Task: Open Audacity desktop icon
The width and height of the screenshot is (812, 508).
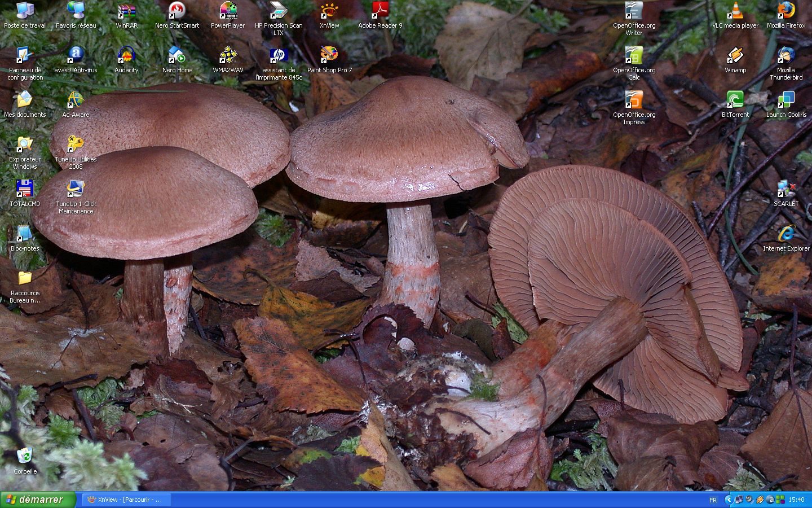Action: [x=126, y=60]
